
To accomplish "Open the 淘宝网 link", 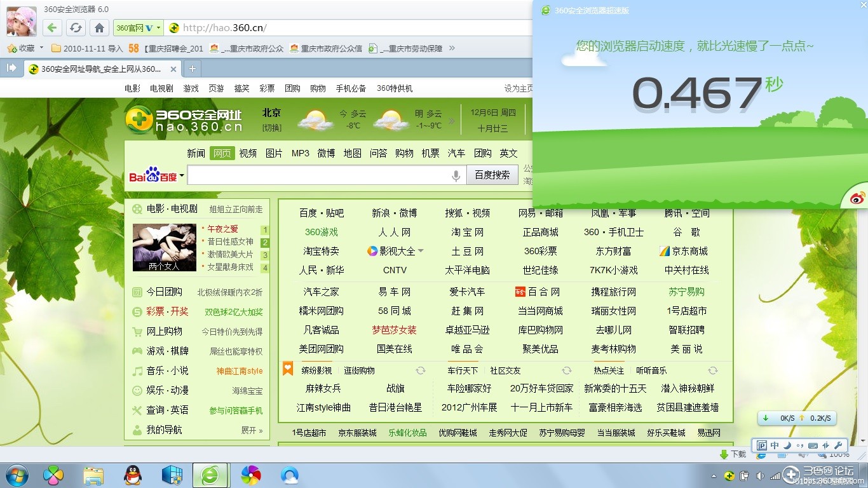I will (468, 232).
